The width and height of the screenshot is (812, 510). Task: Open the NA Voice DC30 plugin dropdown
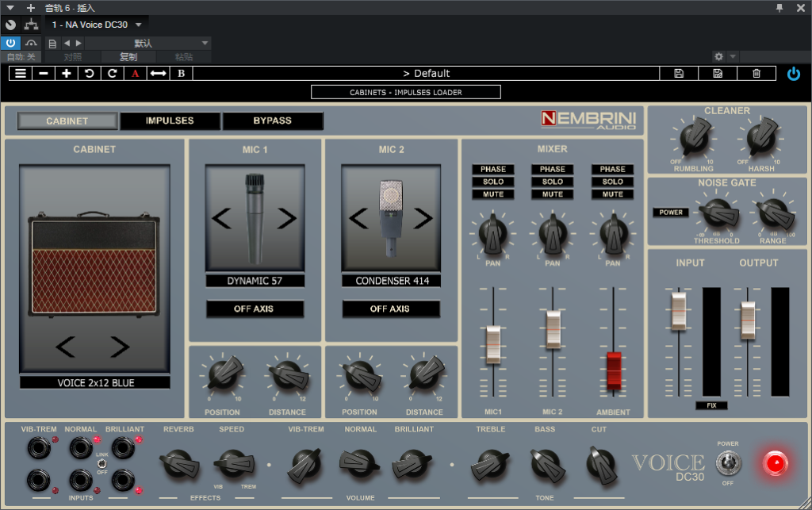[96, 25]
